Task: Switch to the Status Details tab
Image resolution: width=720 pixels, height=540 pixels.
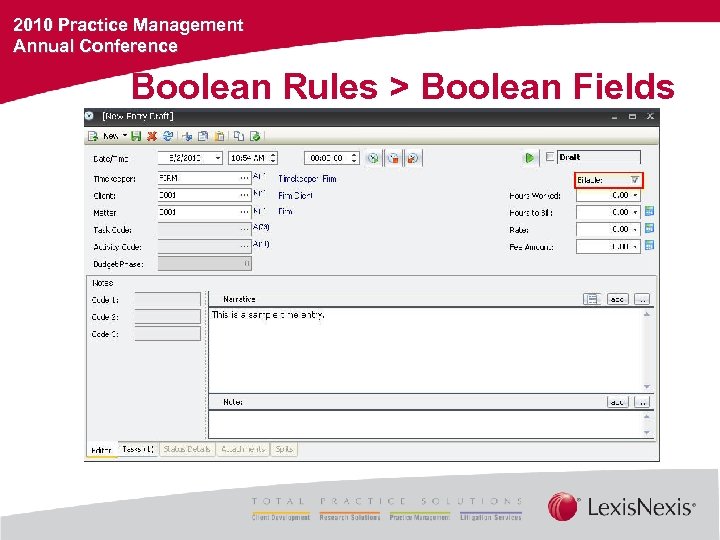Action: (187, 449)
